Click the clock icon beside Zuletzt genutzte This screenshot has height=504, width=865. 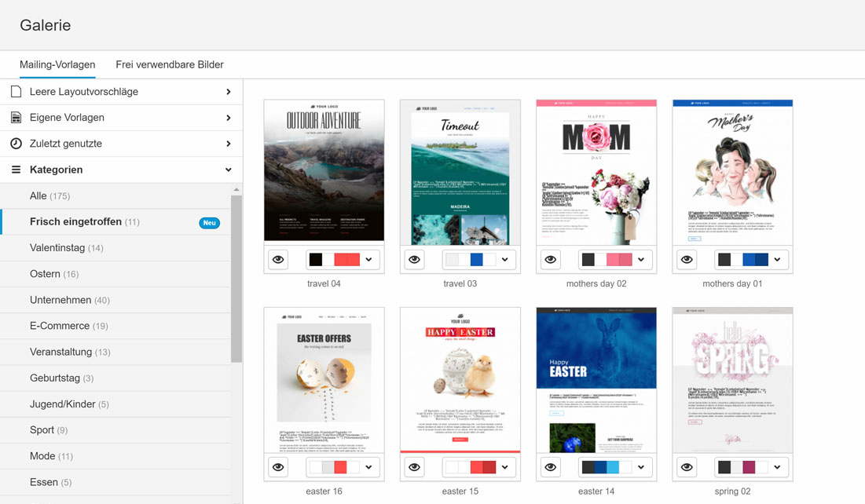16,144
